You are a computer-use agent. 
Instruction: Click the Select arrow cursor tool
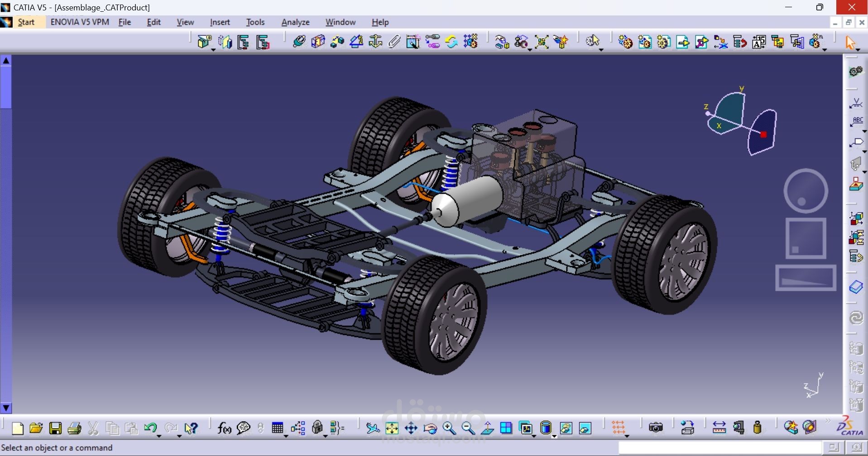click(x=850, y=43)
